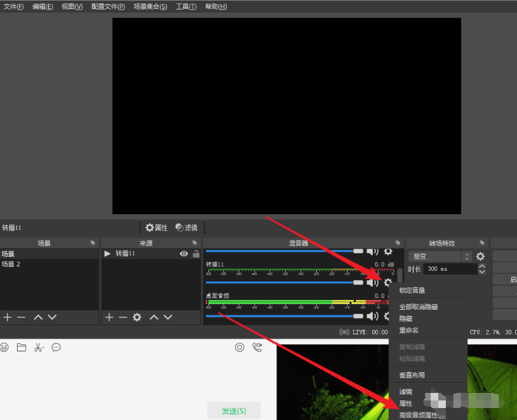Open the 渐变 transition dropdown
This screenshot has height=420, width=517.
click(x=440, y=256)
